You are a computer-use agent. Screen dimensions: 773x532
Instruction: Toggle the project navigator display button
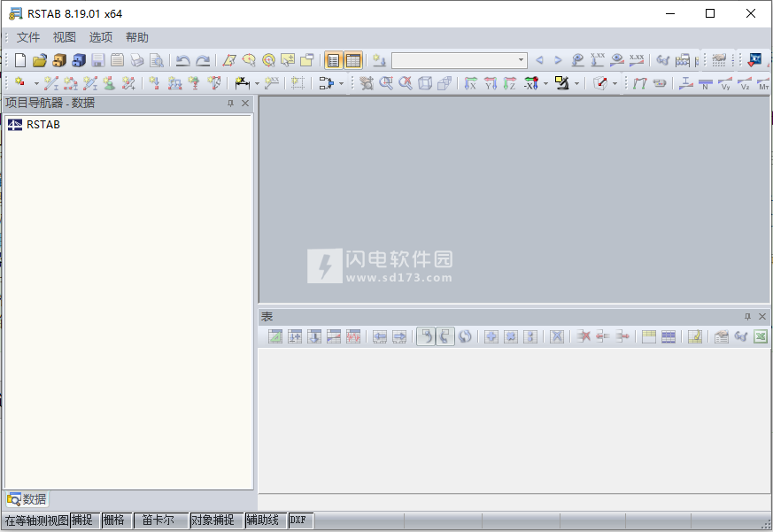pos(334,60)
